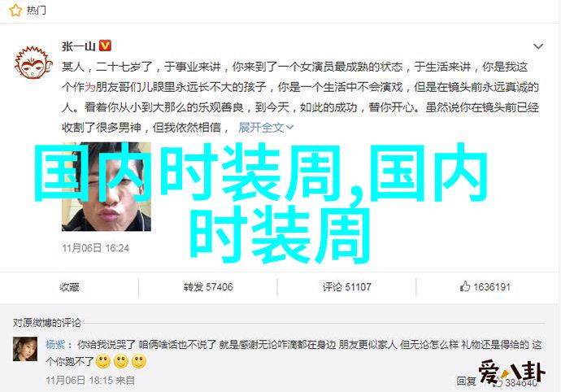Select the 热门 tab label

36,11
